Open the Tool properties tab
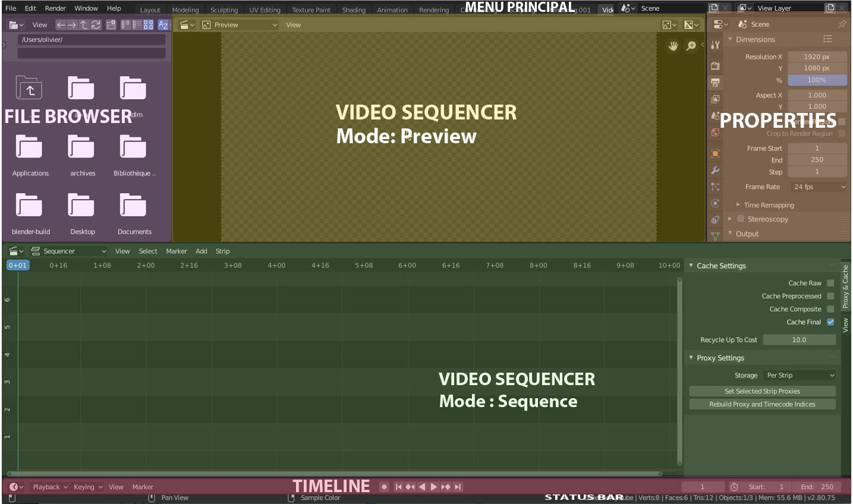853x504 pixels. pos(715,45)
